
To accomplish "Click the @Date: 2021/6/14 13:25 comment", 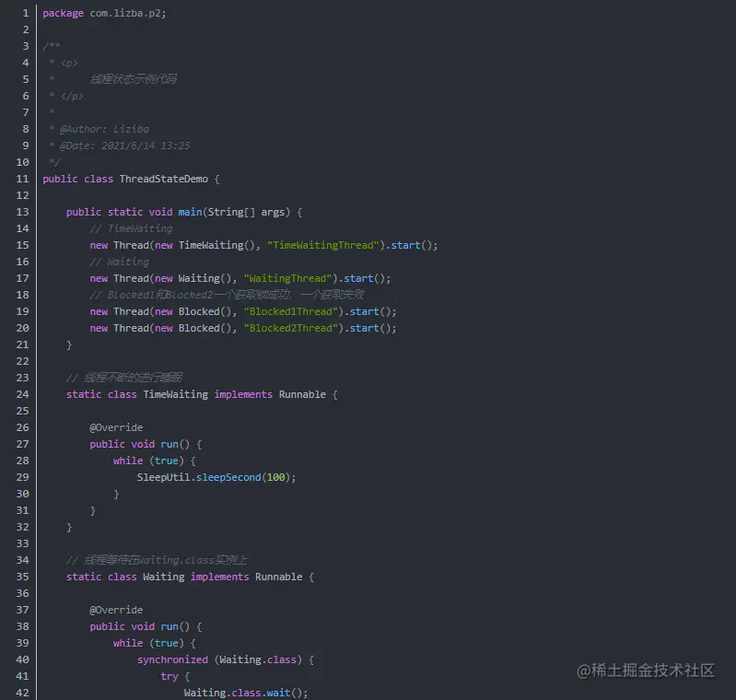I will click(x=125, y=146).
